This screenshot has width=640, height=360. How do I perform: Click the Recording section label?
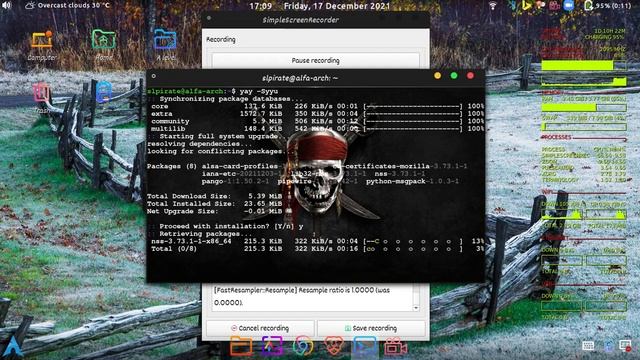[221, 40]
